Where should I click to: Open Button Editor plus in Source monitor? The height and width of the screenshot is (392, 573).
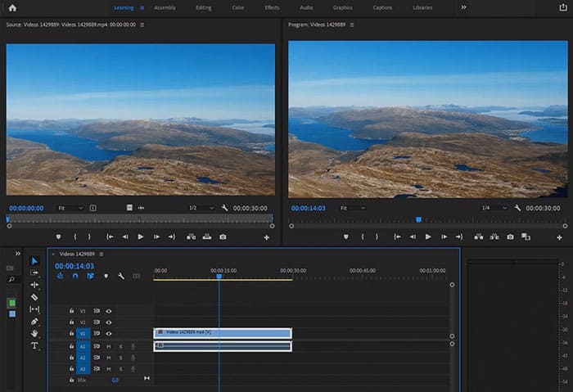coord(266,237)
